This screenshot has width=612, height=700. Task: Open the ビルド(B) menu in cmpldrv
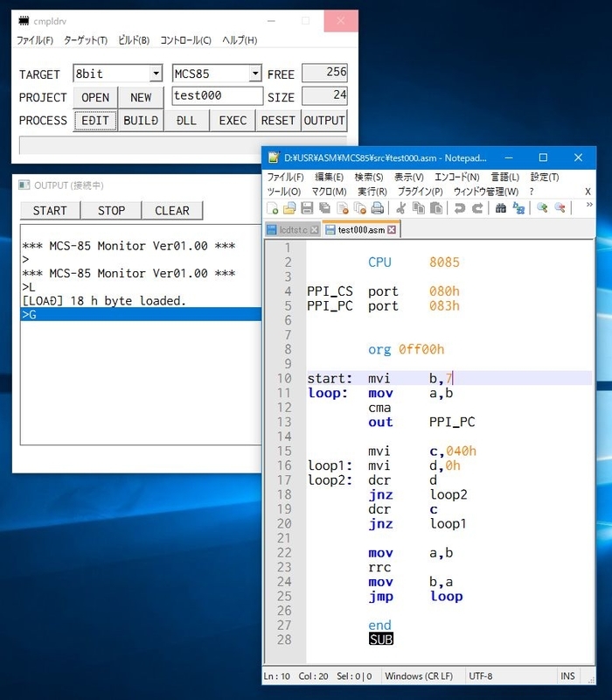pos(134,40)
